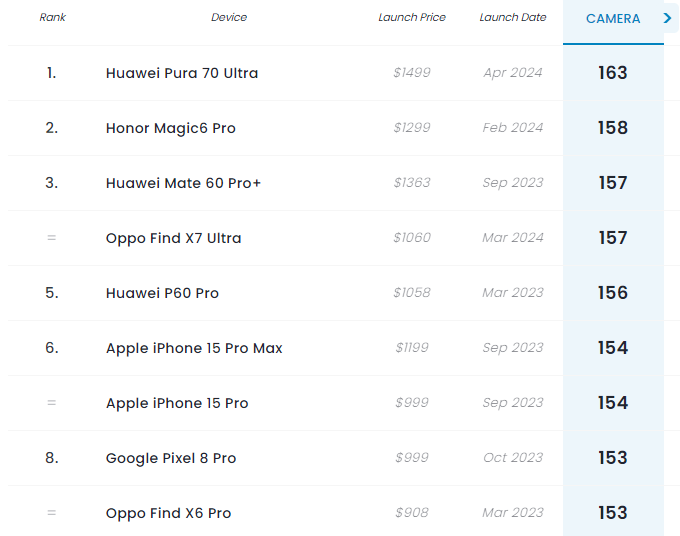The height and width of the screenshot is (536, 680).
Task: Open Apple iPhone 15 Pro Max entry
Action: coord(194,348)
